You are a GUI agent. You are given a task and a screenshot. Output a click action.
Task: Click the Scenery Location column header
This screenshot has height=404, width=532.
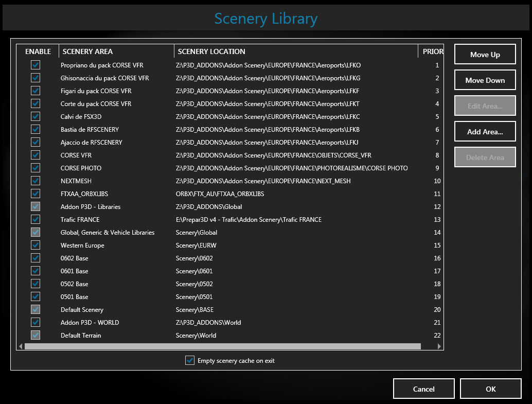pos(296,51)
